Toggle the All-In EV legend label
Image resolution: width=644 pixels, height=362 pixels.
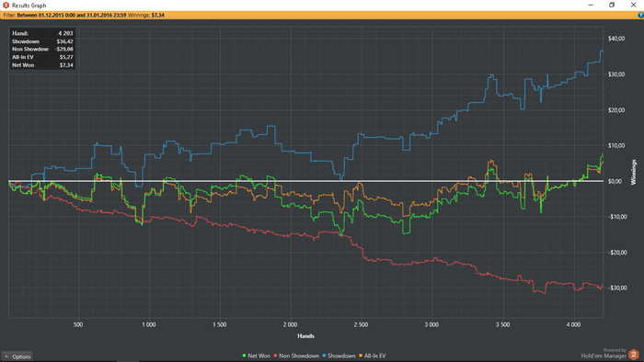tap(375, 356)
